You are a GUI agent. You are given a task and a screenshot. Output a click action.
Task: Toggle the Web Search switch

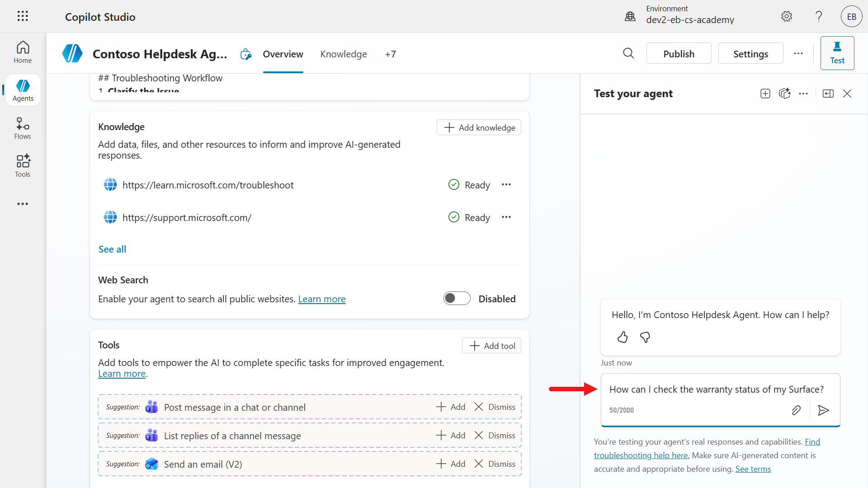[457, 299]
